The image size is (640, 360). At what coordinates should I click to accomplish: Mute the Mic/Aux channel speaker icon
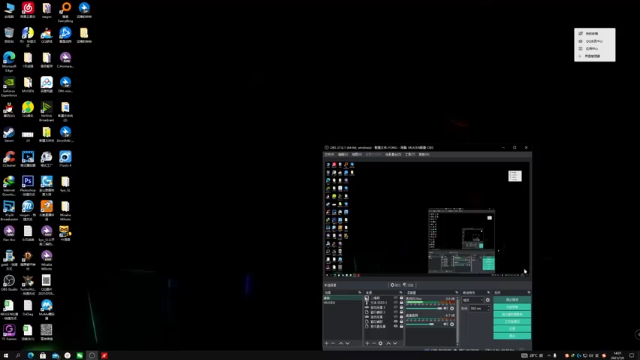(446, 308)
